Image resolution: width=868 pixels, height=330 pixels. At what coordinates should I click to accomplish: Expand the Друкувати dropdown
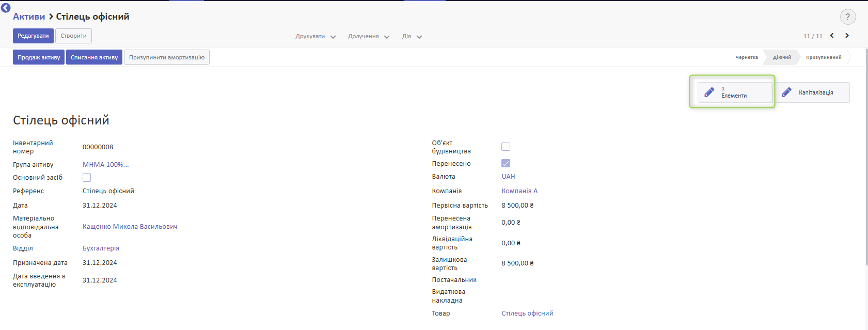(315, 37)
